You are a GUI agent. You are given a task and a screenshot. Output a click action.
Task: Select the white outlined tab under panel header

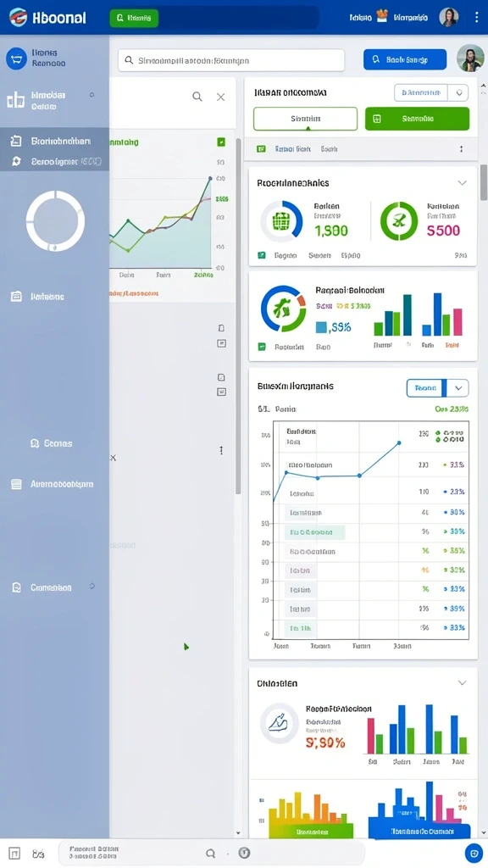coord(305,119)
